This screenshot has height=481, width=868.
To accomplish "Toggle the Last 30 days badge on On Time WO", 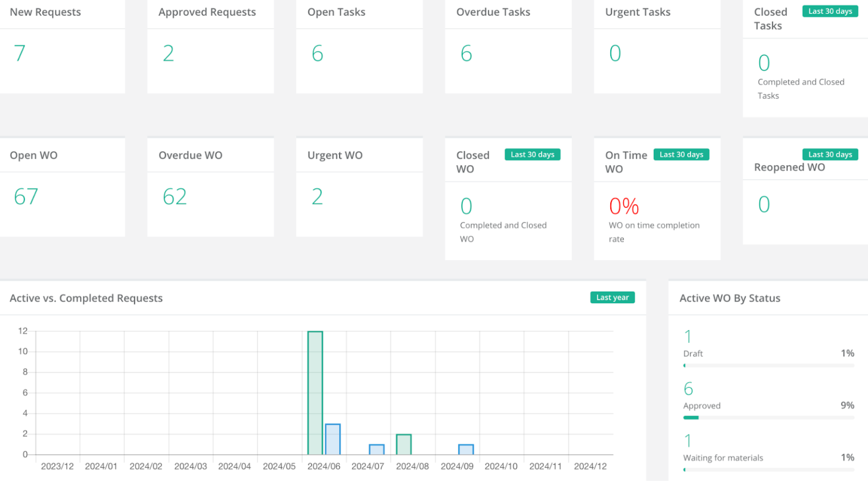I will coord(682,154).
